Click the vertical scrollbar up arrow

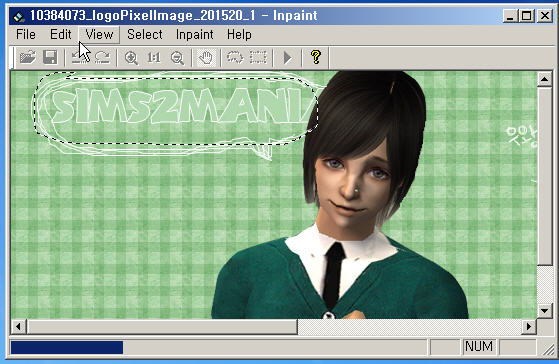(x=544, y=79)
